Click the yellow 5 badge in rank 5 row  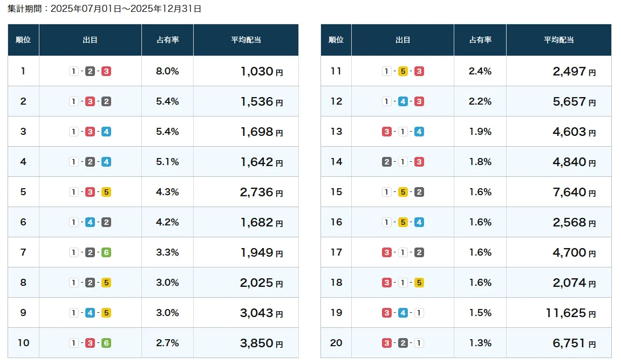[106, 192]
